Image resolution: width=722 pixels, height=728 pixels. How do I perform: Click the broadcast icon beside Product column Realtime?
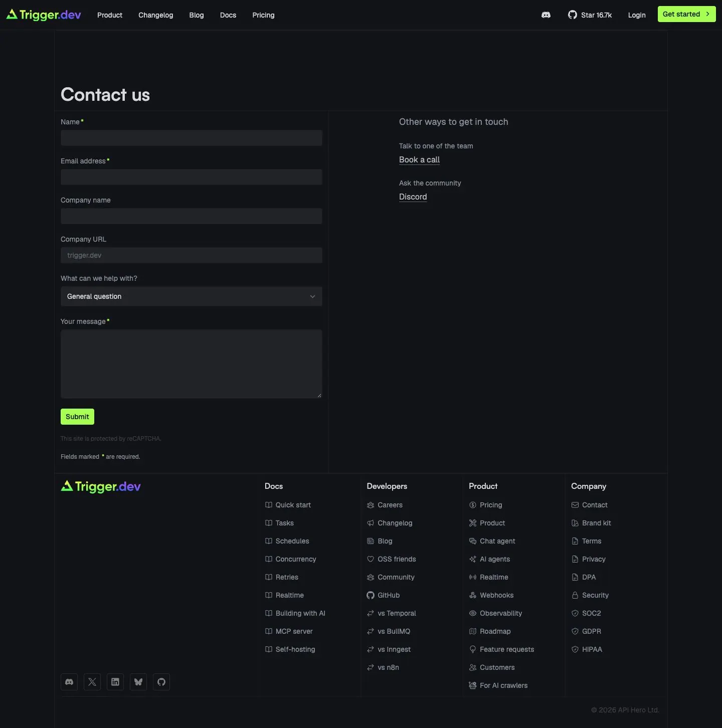(x=473, y=577)
